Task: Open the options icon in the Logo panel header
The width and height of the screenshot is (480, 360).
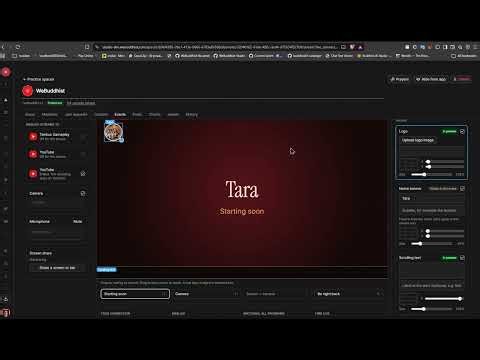Action: tap(462, 131)
